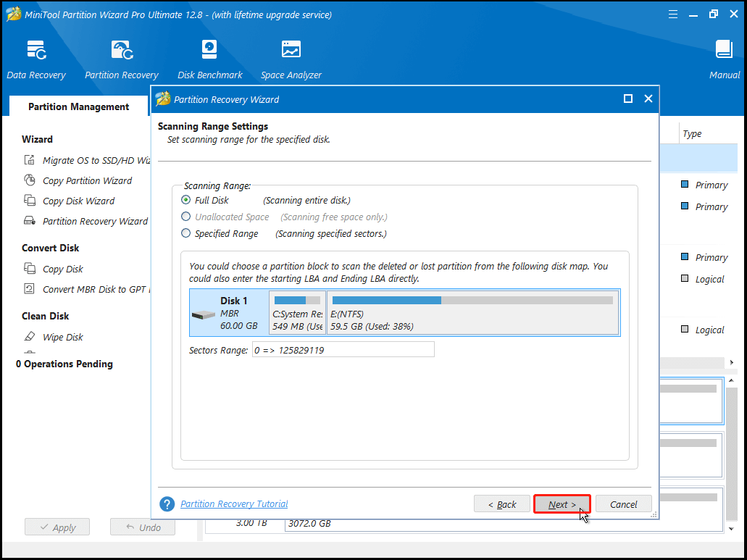The width and height of the screenshot is (747, 560).
Task: Select Disk 1 drive icon in disk map
Action: click(x=204, y=315)
